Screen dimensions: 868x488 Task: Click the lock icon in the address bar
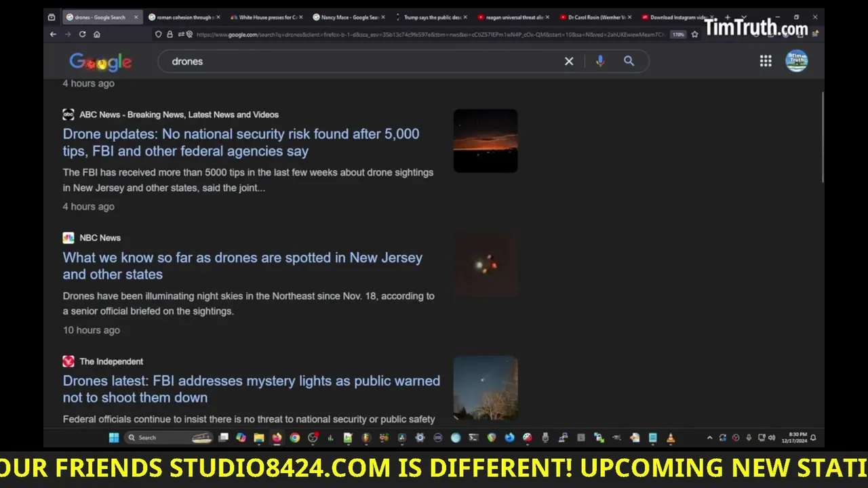tap(170, 34)
